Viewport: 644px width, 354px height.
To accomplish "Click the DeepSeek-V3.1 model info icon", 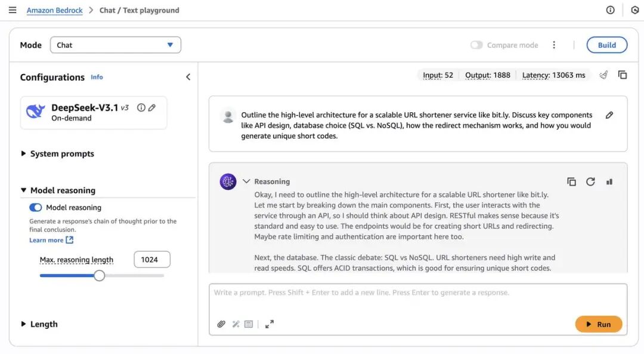I will coord(141,107).
